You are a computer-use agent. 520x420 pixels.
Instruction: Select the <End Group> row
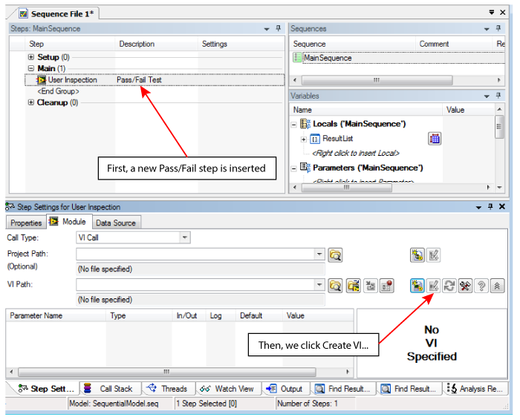click(59, 91)
